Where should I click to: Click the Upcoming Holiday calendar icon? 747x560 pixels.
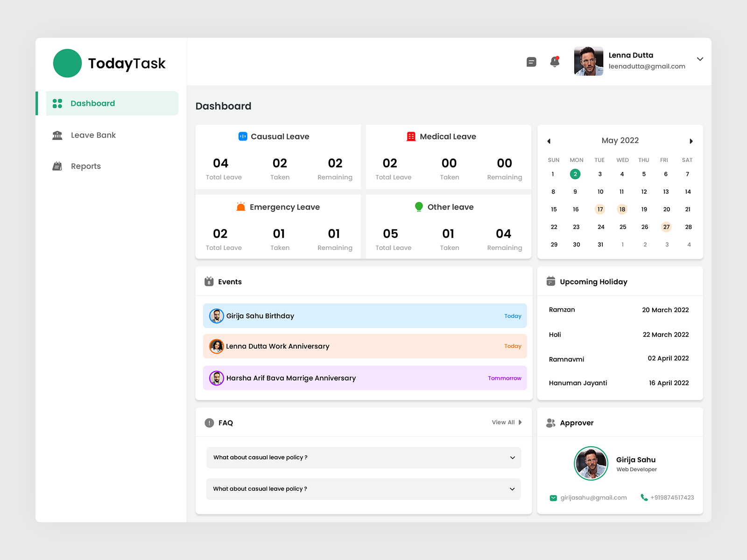[x=551, y=281]
